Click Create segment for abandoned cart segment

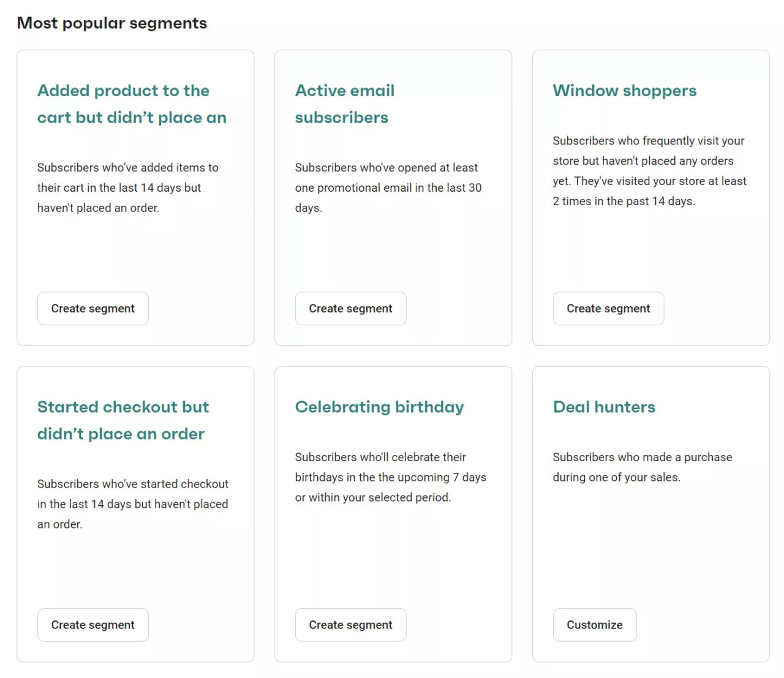(x=92, y=308)
